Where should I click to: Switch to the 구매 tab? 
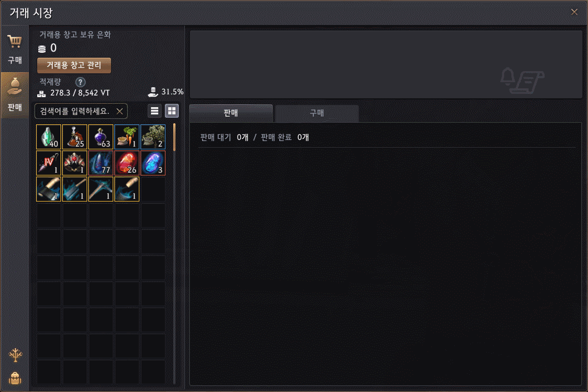coord(317,113)
